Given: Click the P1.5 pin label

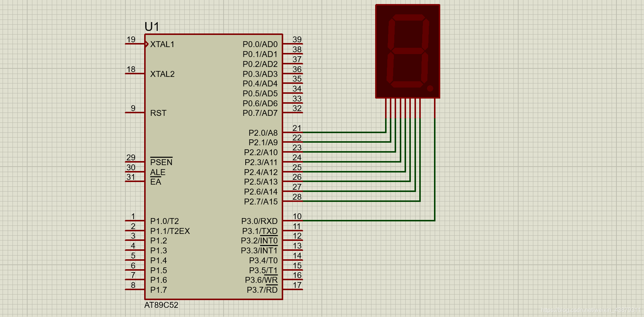Looking at the screenshot, I should pos(159,270).
